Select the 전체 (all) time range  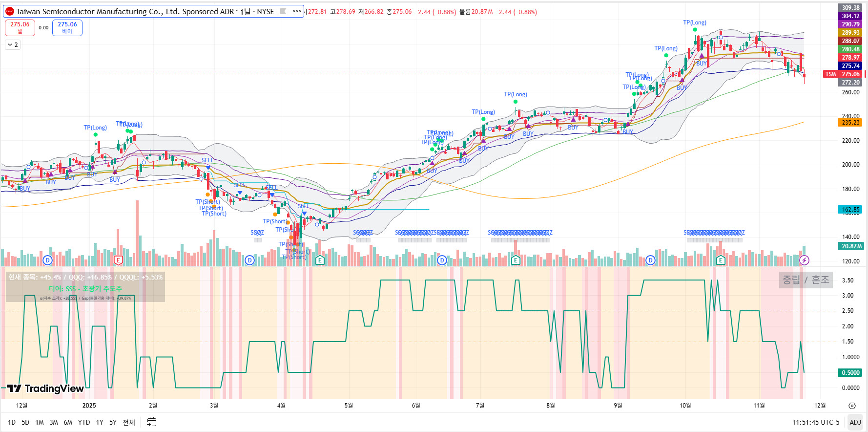click(129, 422)
